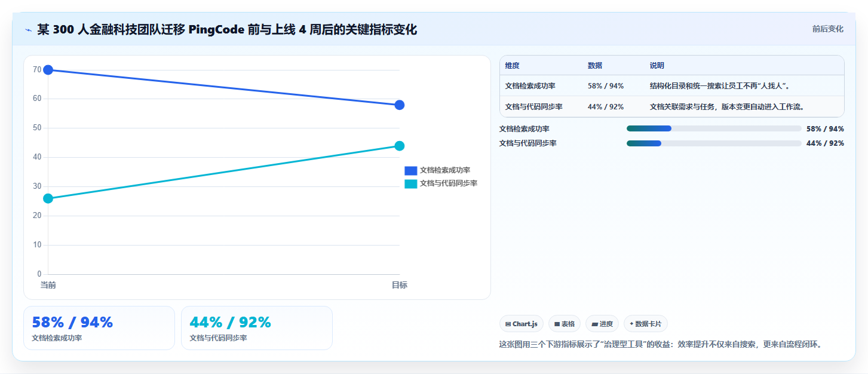
Task: Click the Chart.js tag chip
Action: 522,324
